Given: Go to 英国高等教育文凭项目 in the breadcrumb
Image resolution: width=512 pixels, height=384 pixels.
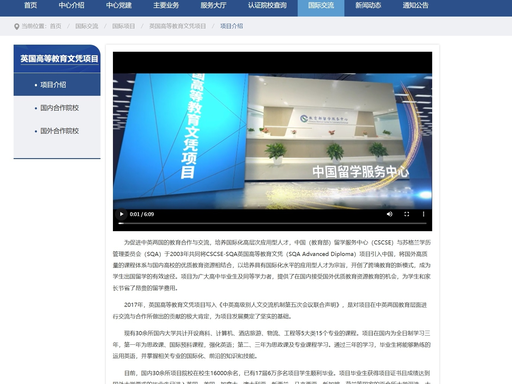Looking at the screenshot, I should [x=178, y=26].
